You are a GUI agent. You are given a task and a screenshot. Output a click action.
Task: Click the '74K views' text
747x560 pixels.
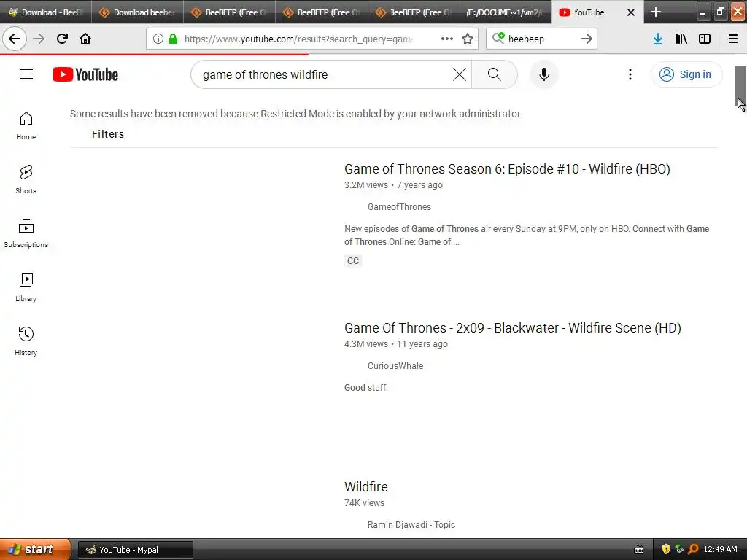click(x=364, y=503)
